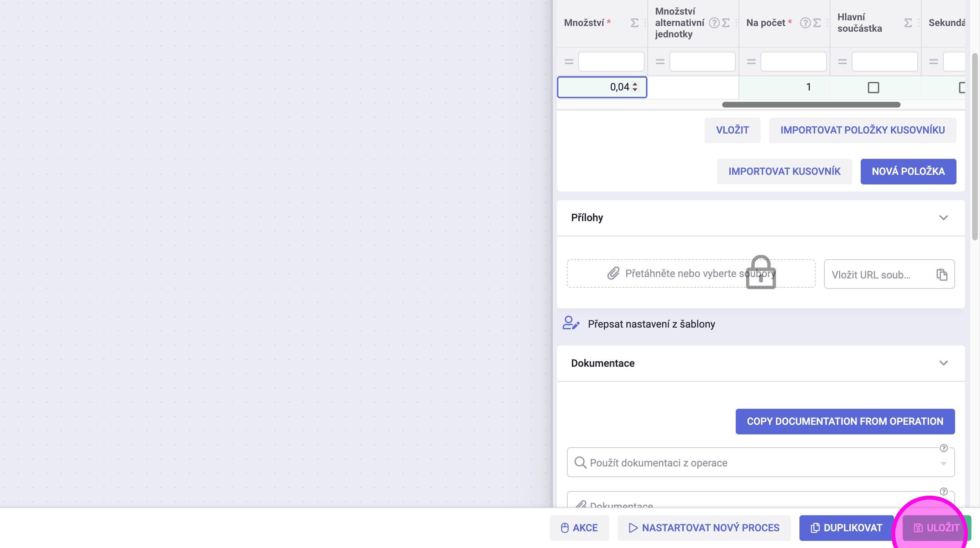Viewport: 980px width, 548px height.
Task: Click the equals filter icon under Množství
Action: 569,62
